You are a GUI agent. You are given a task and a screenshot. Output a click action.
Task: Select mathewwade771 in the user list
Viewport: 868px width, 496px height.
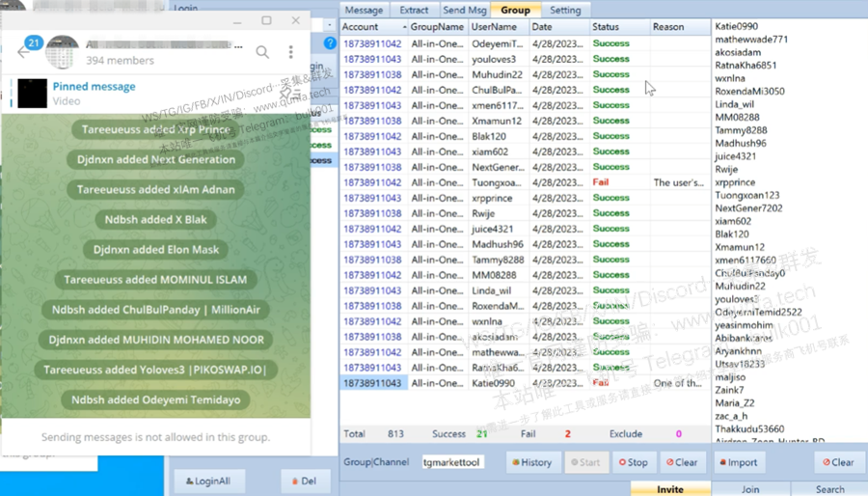751,40
